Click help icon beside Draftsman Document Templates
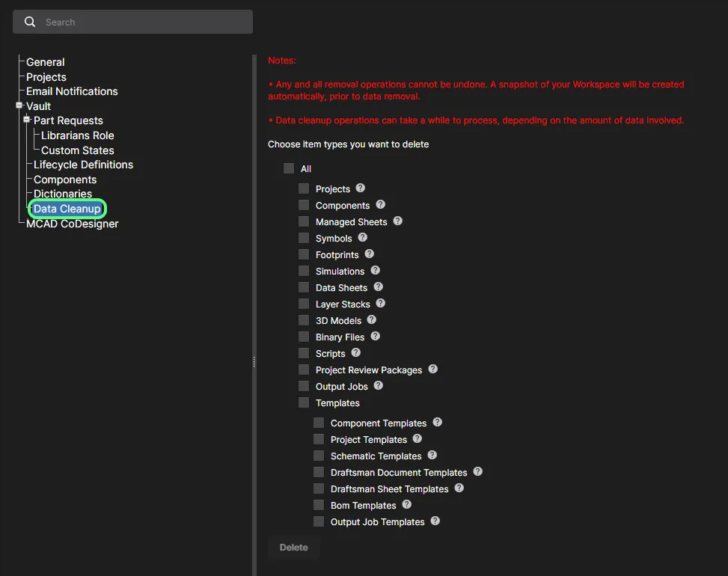728x576 pixels. point(478,472)
